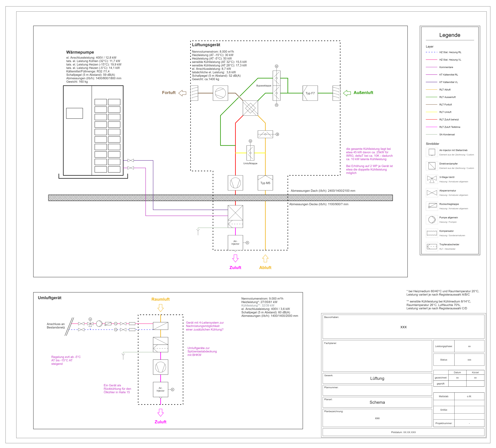The height and width of the screenshot is (448, 496).
Task: Select the cross heat exchanger symbol
Action: click(250, 108)
